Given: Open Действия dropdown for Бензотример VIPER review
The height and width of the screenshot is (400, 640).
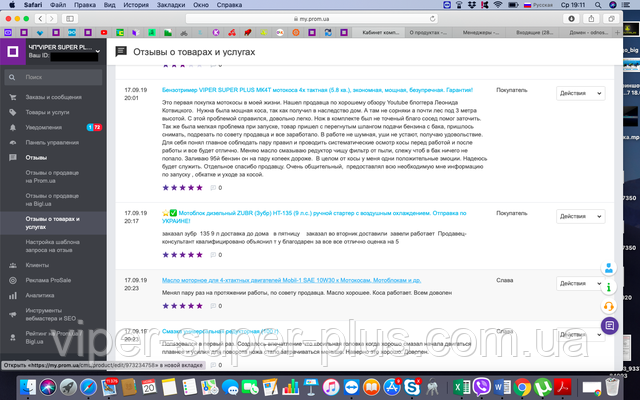Looking at the screenshot, I should pyautogui.click(x=580, y=93).
